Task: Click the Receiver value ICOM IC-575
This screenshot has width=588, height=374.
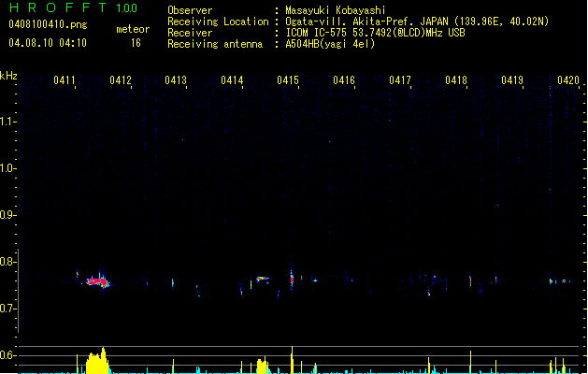Action: tap(317, 33)
